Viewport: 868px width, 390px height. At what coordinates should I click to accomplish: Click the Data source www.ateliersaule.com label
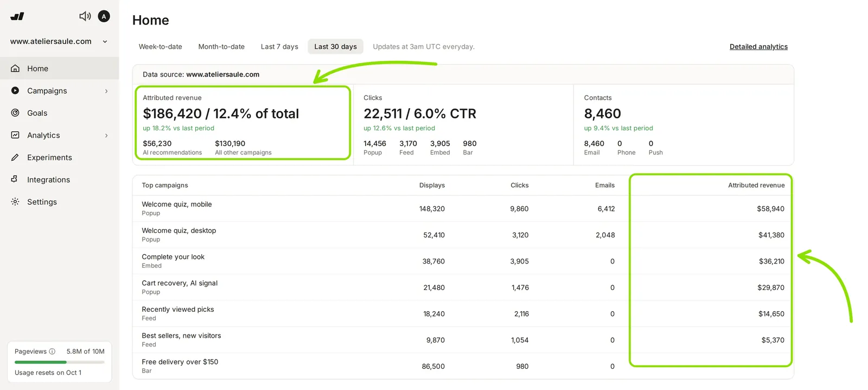(x=201, y=74)
